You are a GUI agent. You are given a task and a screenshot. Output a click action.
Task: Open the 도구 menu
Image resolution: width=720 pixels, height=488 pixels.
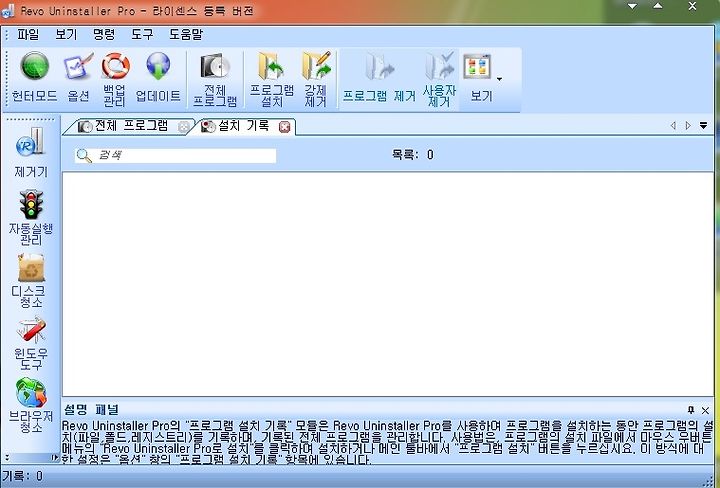[x=142, y=34]
